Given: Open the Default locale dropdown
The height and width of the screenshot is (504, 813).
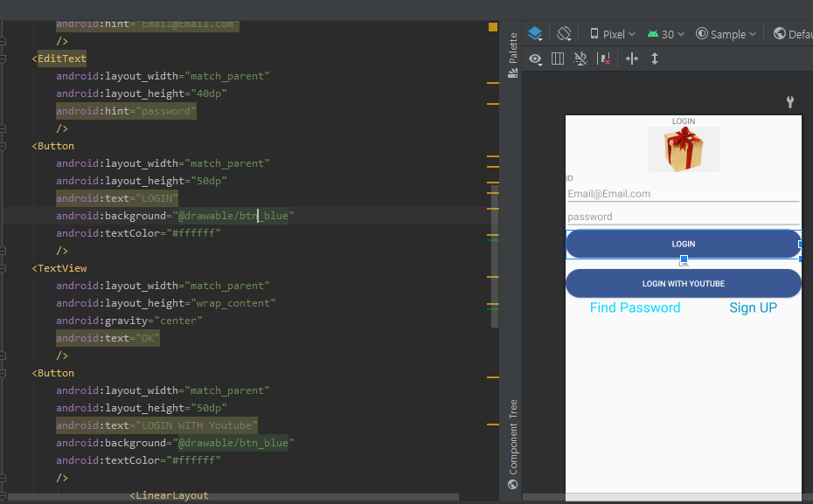Looking at the screenshot, I should [x=793, y=34].
